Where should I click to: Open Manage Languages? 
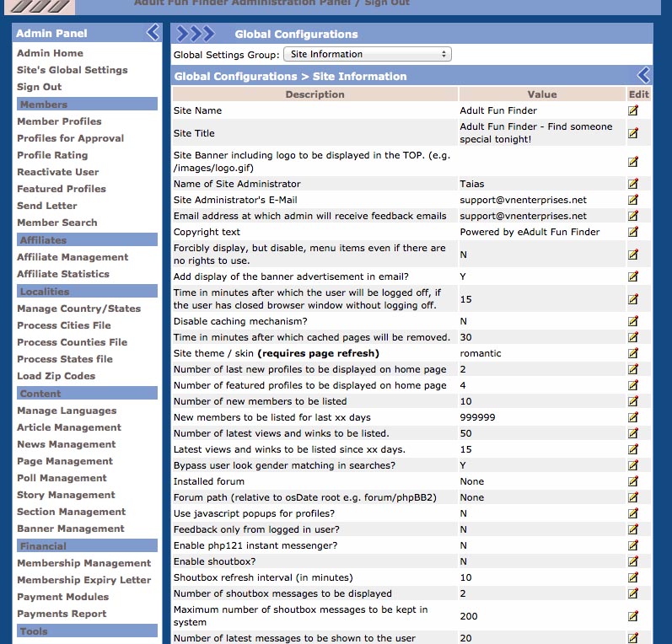pyautogui.click(x=67, y=411)
